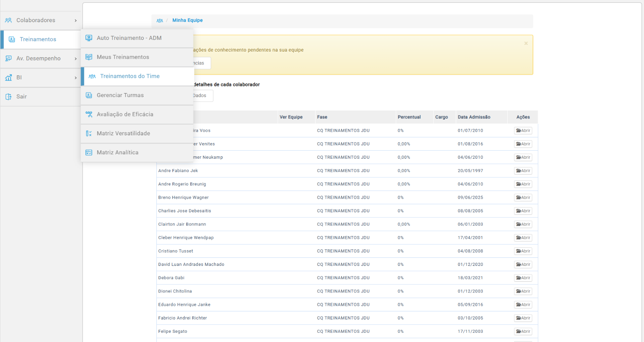Click the Meus Treinamentos book icon
This screenshot has width=644, height=342.
coord(89,57)
